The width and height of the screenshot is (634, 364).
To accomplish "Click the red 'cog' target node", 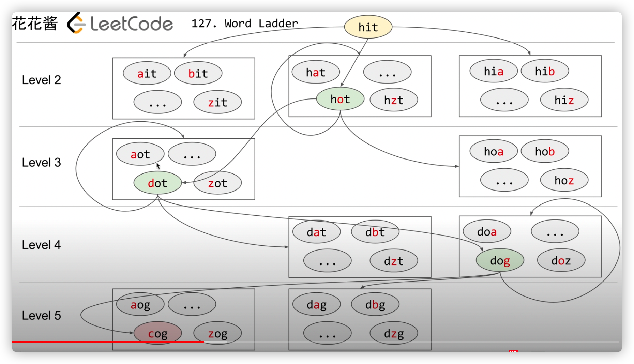I will [x=157, y=333].
